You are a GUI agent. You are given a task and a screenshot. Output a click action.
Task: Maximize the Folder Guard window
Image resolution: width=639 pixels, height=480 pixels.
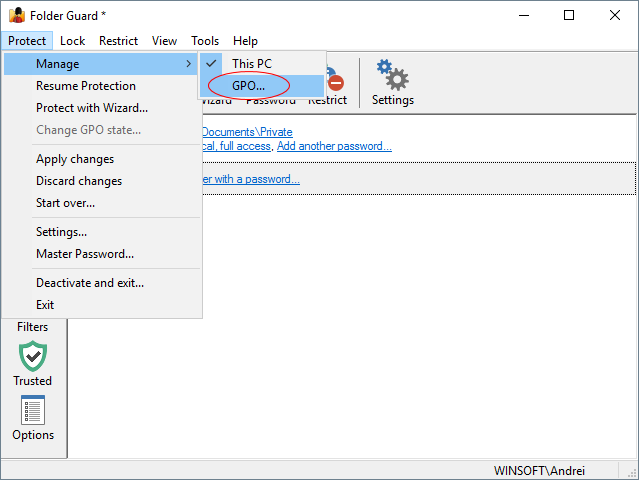[x=569, y=15]
